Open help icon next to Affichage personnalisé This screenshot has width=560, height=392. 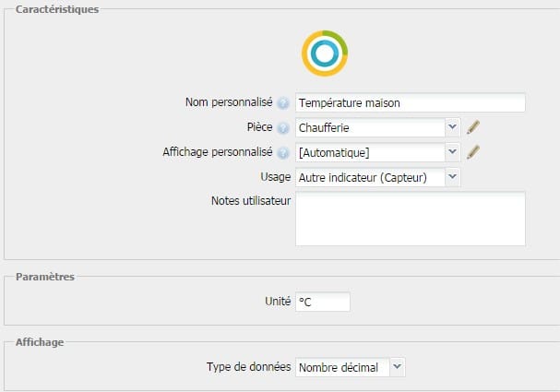(283, 153)
